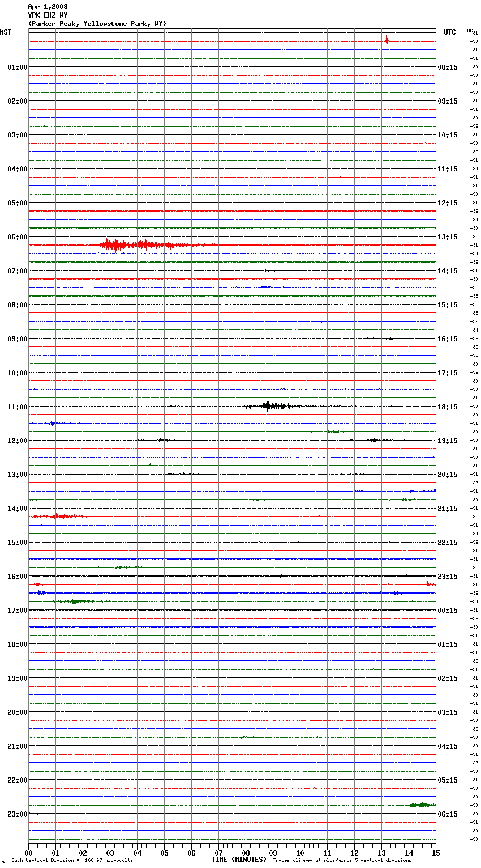Select the 02:00 MST row label

(18, 101)
